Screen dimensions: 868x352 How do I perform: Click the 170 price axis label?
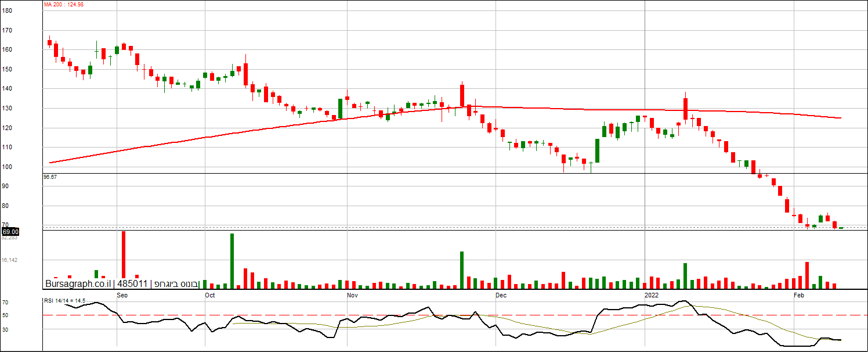click(x=7, y=30)
